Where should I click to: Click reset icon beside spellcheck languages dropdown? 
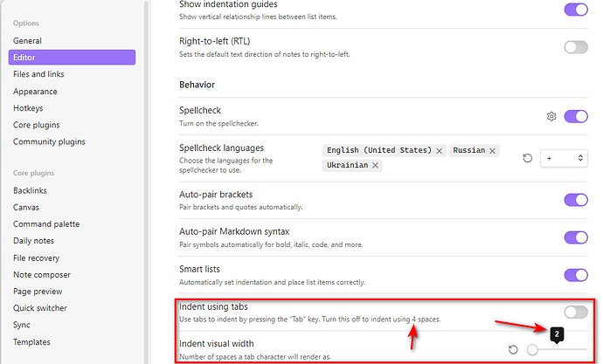[x=527, y=158]
